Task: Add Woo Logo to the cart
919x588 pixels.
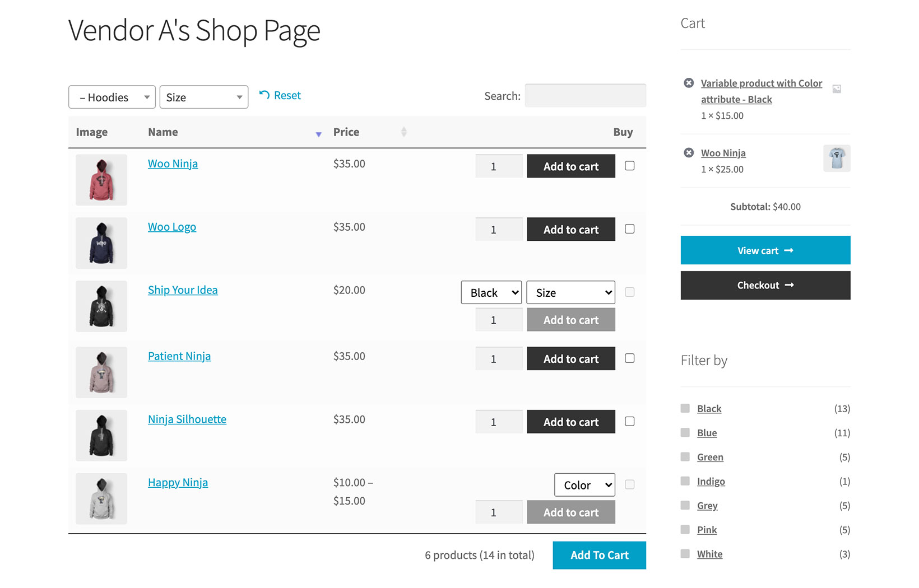Action: (570, 229)
